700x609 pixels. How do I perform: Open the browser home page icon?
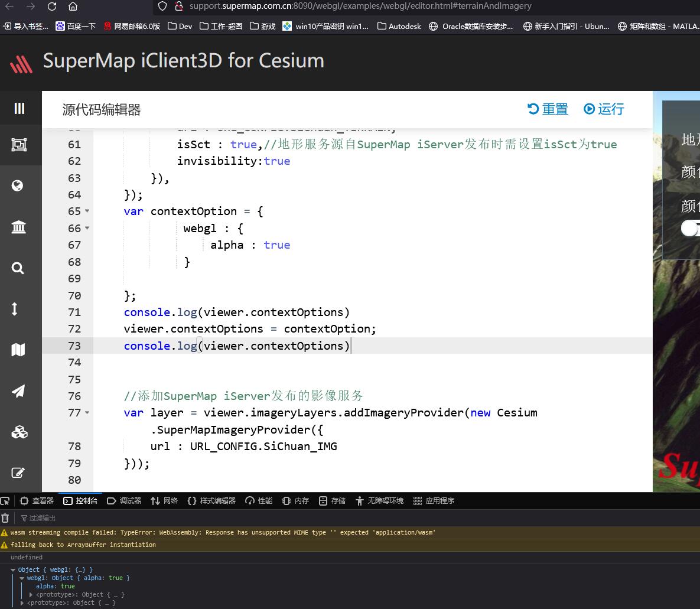[x=73, y=6]
